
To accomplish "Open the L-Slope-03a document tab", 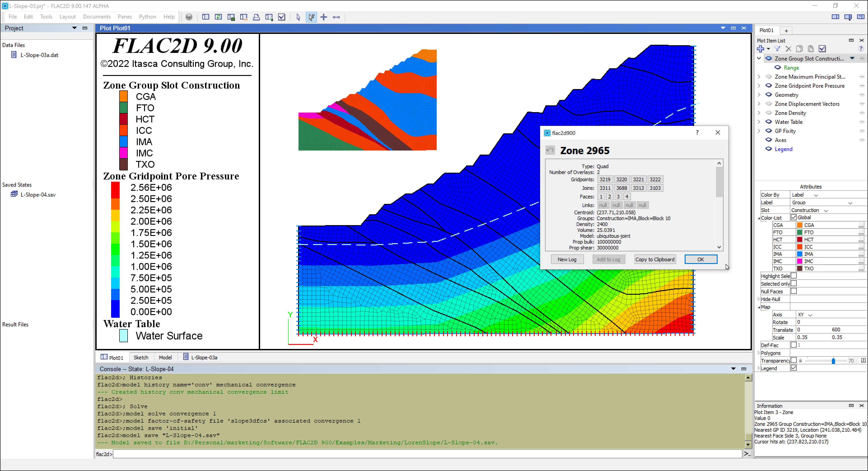I will click(x=200, y=357).
